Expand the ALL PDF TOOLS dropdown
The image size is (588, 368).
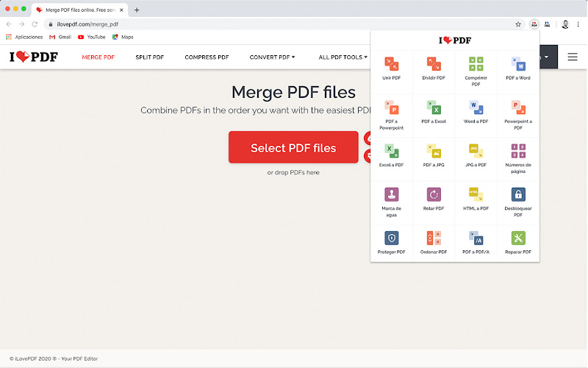343,57
